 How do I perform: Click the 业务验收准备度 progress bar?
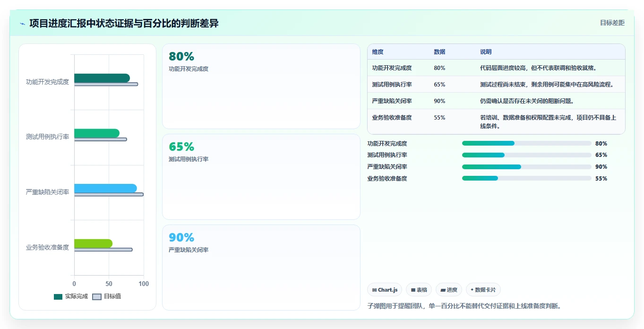click(x=527, y=178)
